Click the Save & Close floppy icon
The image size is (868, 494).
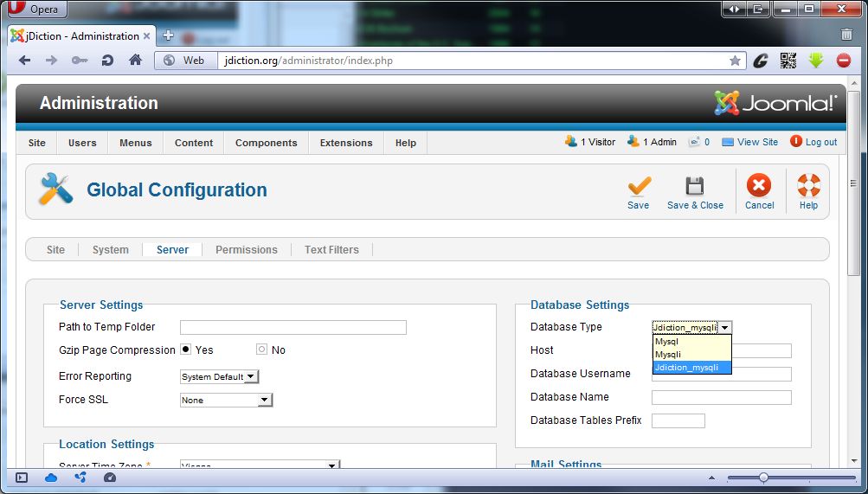tap(694, 186)
